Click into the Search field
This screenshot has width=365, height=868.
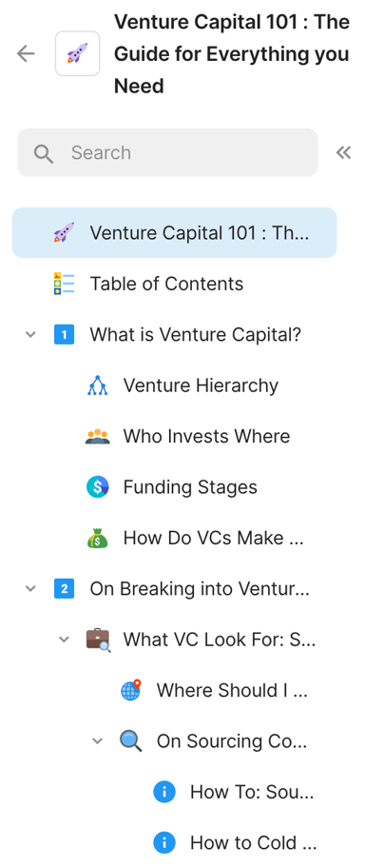(x=167, y=153)
